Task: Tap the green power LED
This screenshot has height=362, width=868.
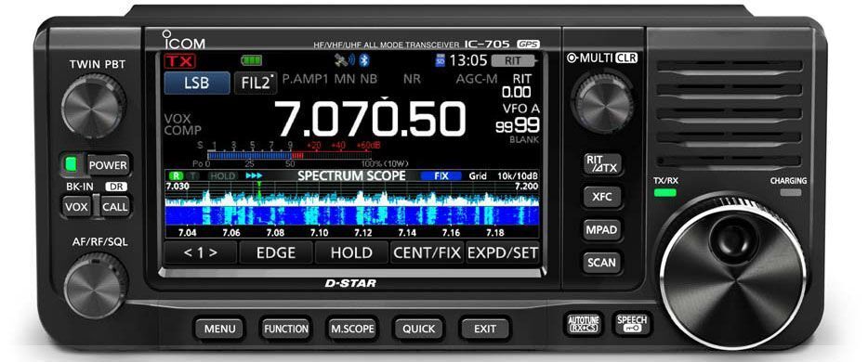Action: point(71,163)
